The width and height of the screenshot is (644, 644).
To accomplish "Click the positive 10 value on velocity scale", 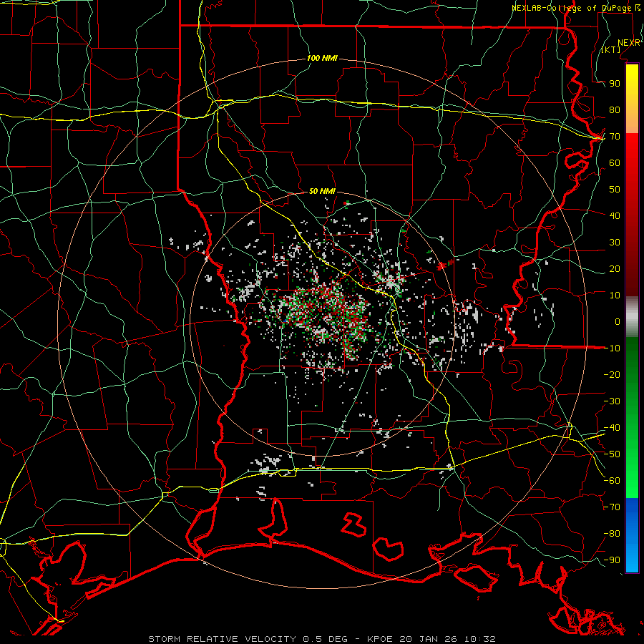I will (615, 296).
